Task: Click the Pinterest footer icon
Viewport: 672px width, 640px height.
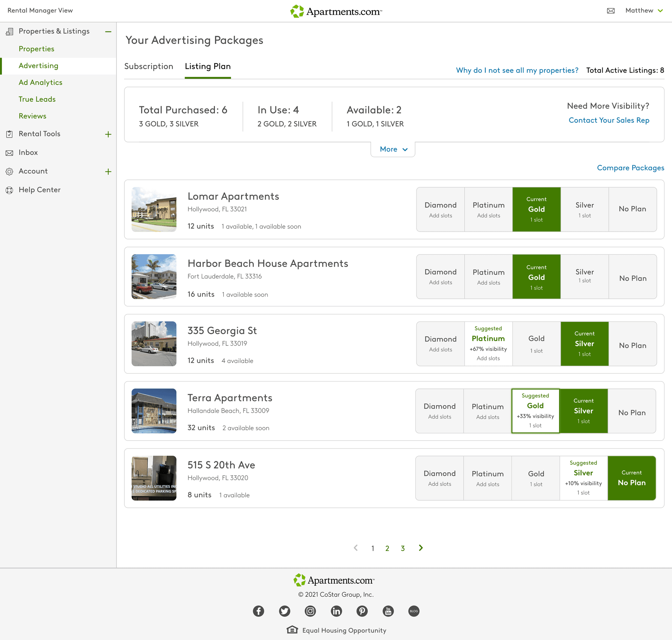Action: coord(362,611)
